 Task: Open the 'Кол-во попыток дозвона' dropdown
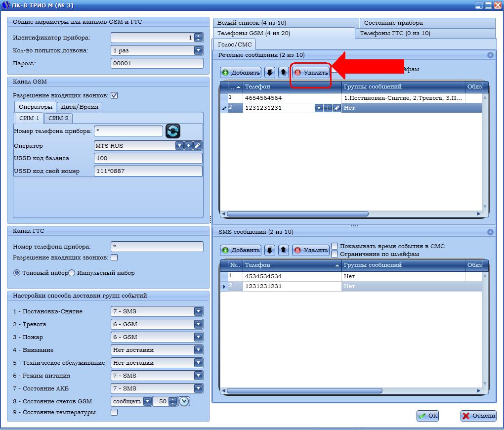click(199, 50)
